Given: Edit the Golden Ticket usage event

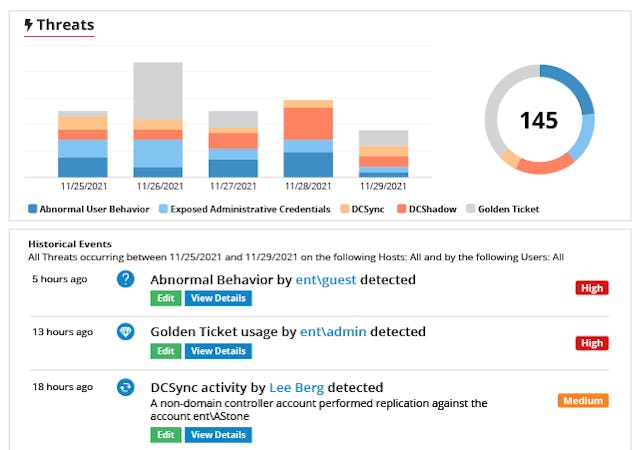Looking at the screenshot, I should [x=166, y=351].
